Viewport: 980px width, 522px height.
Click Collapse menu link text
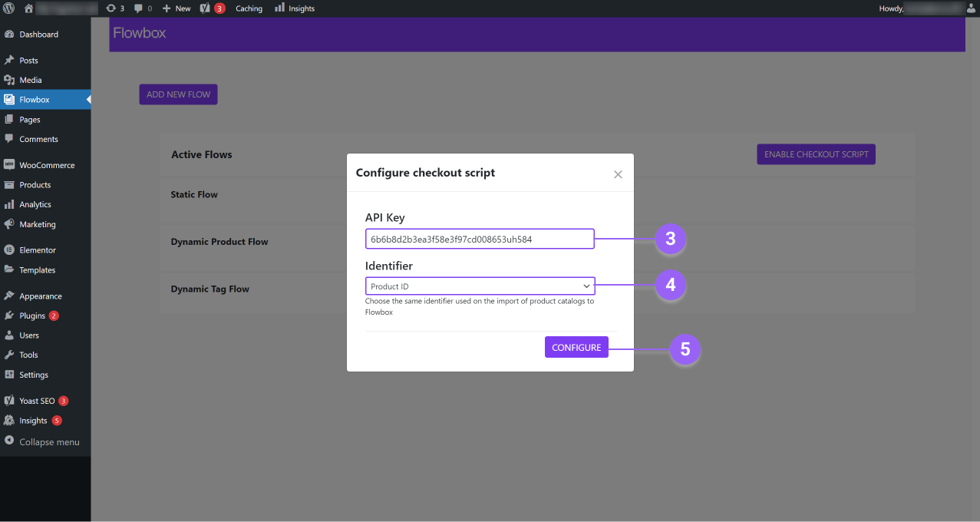pos(49,442)
